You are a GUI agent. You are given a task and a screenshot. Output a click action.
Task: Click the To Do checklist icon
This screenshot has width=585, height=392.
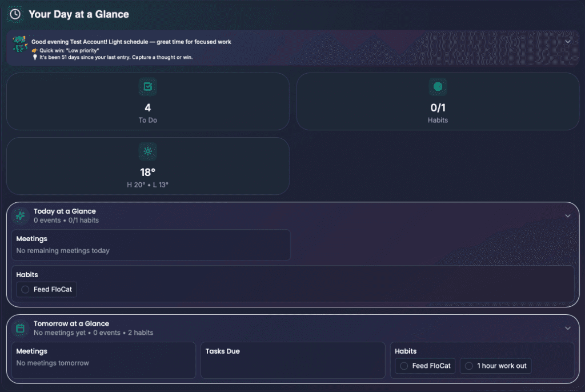pos(147,86)
